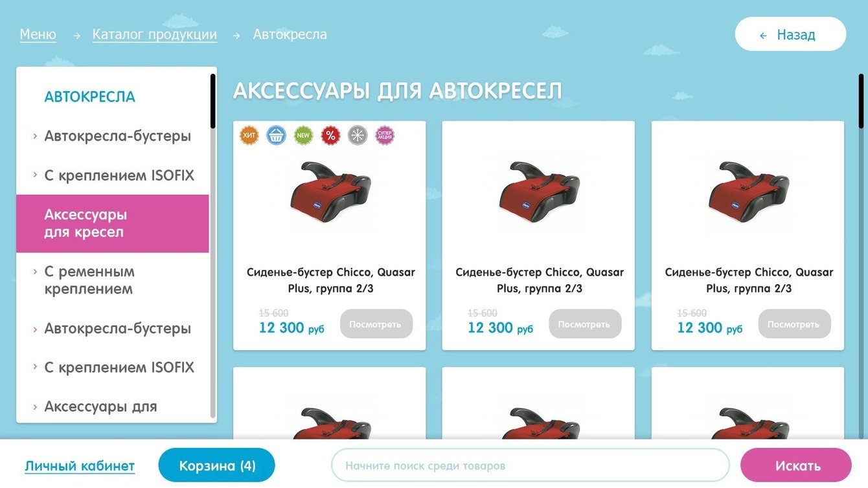Click the green NEW badge icon
The width and height of the screenshot is (868, 488).
point(304,135)
